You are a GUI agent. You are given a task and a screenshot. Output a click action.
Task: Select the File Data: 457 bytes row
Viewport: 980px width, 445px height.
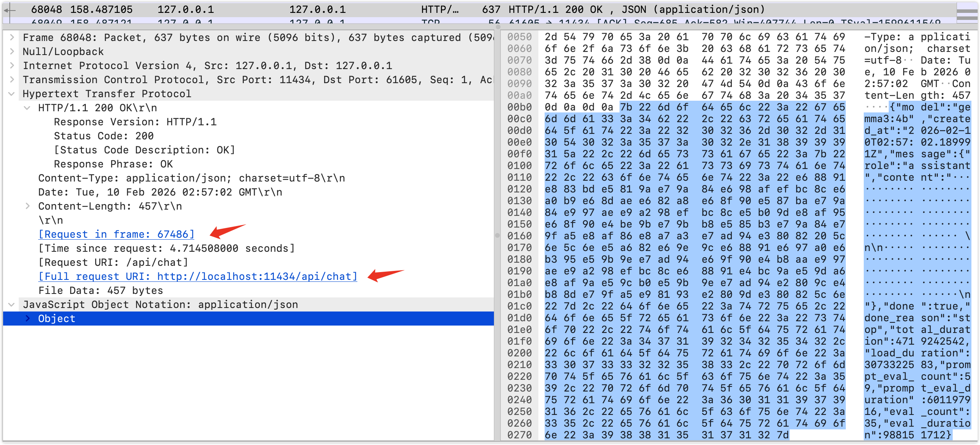pyautogui.click(x=101, y=290)
